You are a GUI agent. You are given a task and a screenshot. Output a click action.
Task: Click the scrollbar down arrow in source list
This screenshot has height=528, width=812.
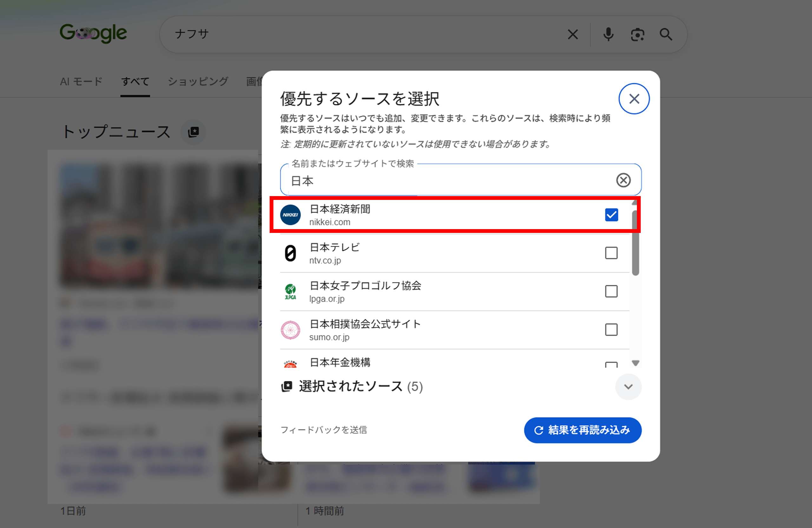(x=635, y=363)
